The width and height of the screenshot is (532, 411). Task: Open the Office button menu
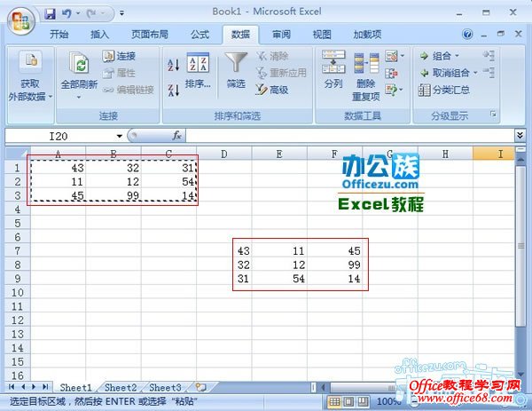click(21, 21)
